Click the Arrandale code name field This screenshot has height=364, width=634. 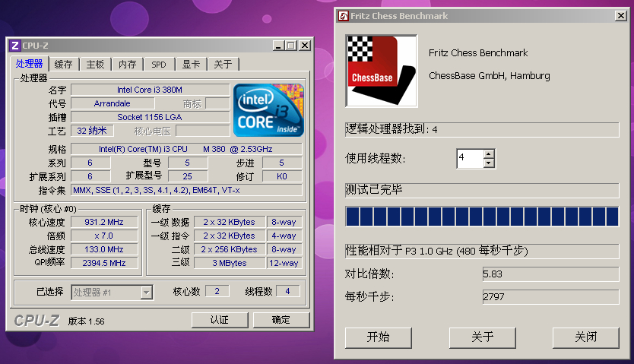113,103
